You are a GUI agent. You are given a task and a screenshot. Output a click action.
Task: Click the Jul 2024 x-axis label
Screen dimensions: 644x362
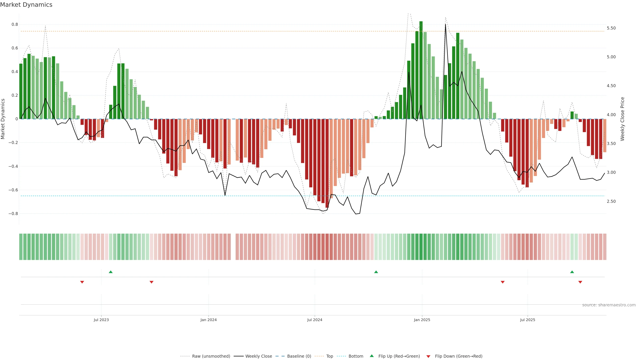[314, 320]
